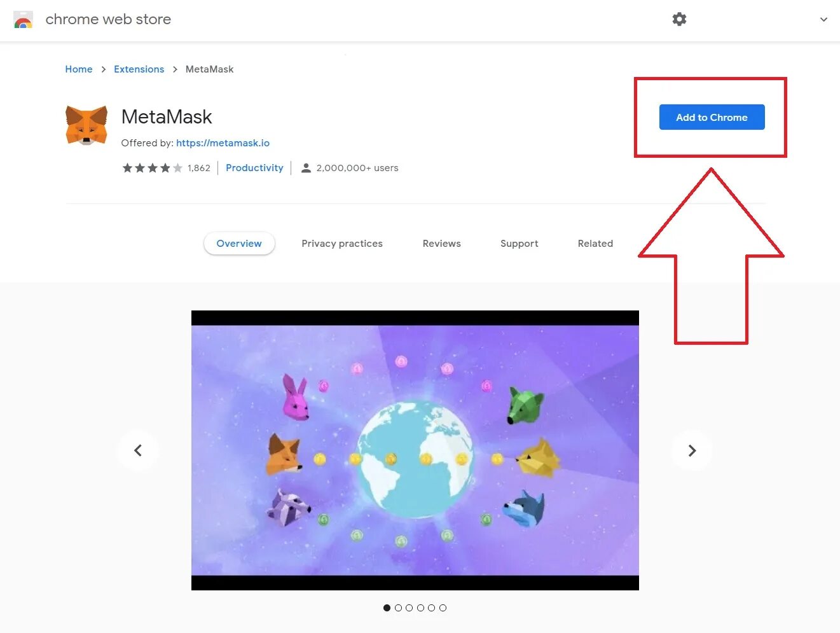
Task: Expand the account dropdown chevron at top right
Action: pyautogui.click(x=823, y=20)
